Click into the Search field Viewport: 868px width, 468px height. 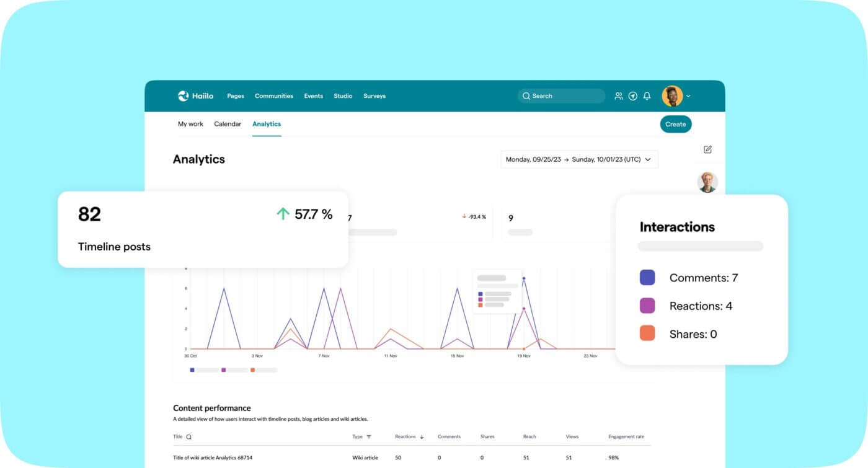[x=561, y=96]
